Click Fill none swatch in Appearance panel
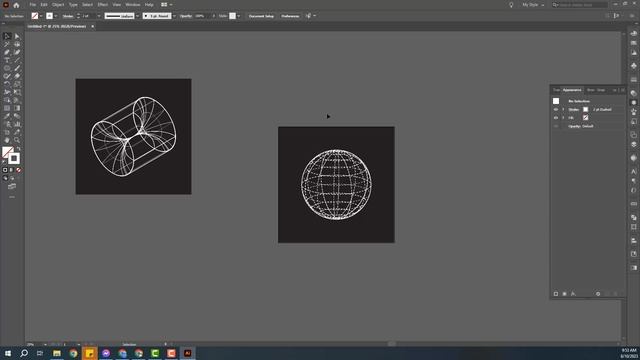640x360 pixels. tap(585, 118)
